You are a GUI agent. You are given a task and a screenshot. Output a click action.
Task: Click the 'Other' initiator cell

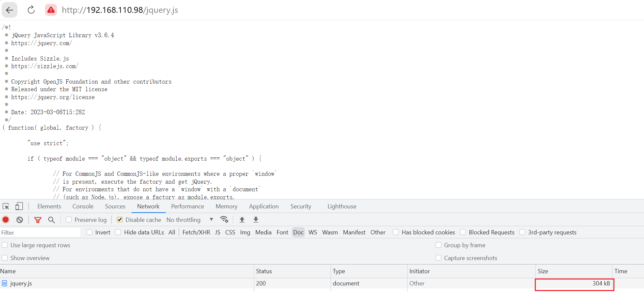(417, 283)
